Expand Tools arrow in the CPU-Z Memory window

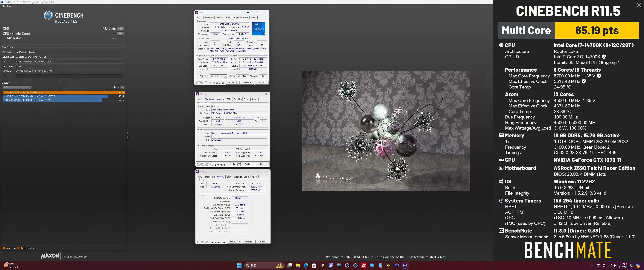click(239, 242)
